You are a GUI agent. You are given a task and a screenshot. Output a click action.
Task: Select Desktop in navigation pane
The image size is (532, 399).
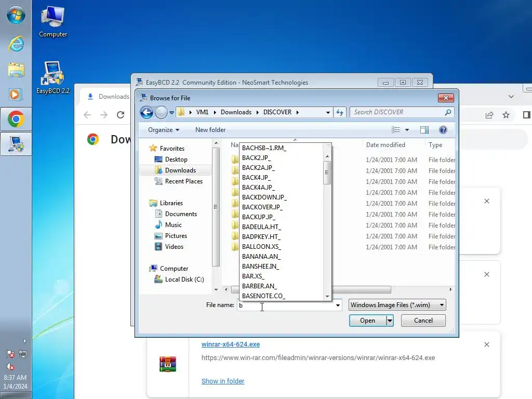(x=176, y=159)
